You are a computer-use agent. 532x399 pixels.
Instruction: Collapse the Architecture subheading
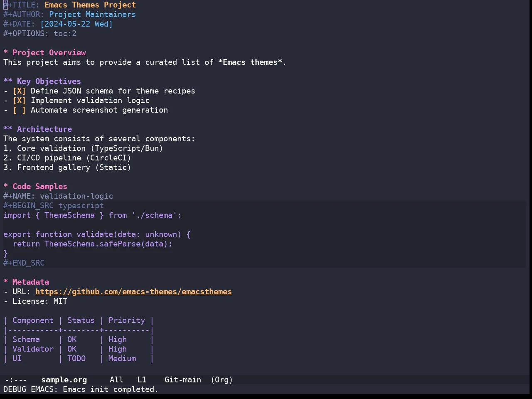(x=8, y=129)
